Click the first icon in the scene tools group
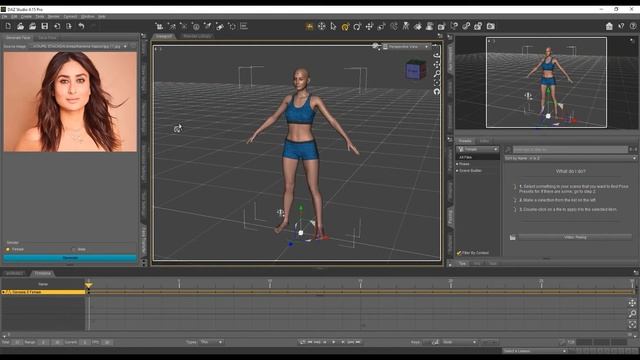This screenshot has width=640, height=360. tap(159, 27)
